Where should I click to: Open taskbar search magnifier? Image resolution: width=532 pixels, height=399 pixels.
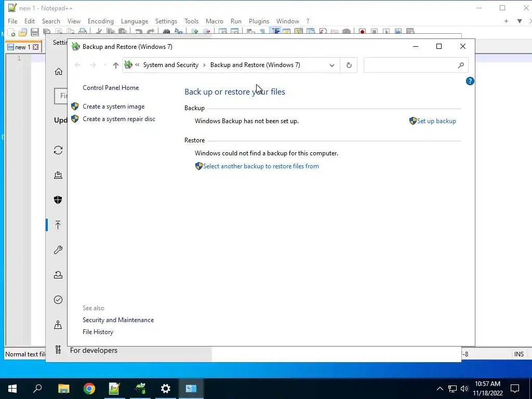pos(37,389)
